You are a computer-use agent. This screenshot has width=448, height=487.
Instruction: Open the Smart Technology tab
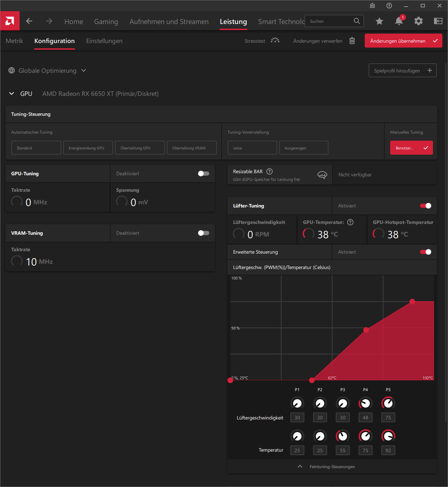281,21
